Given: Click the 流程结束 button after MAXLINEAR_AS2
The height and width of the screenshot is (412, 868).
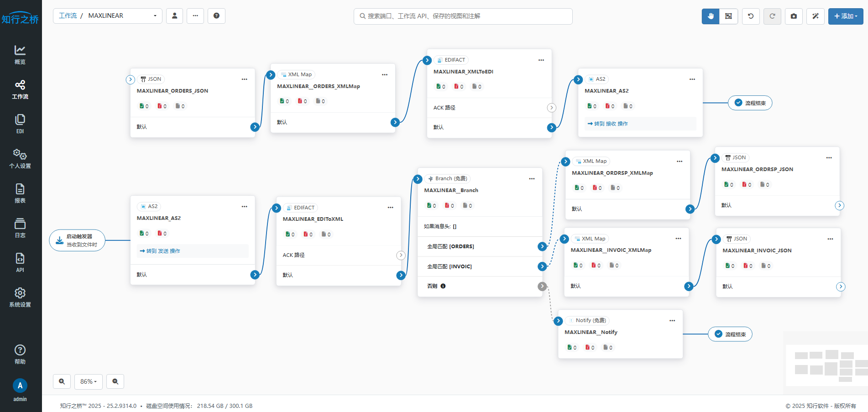Looking at the screenshot, I should tap(750, 103).
